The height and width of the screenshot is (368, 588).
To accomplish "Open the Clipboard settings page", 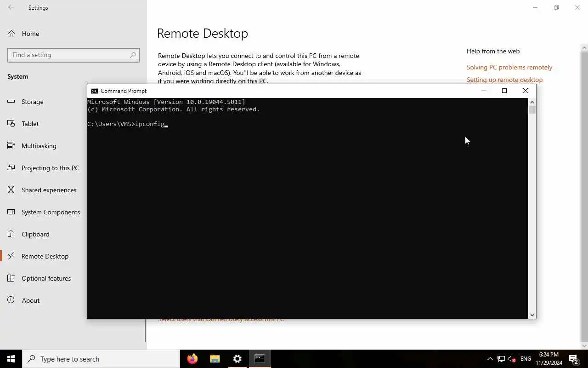I will pos(35,234).
